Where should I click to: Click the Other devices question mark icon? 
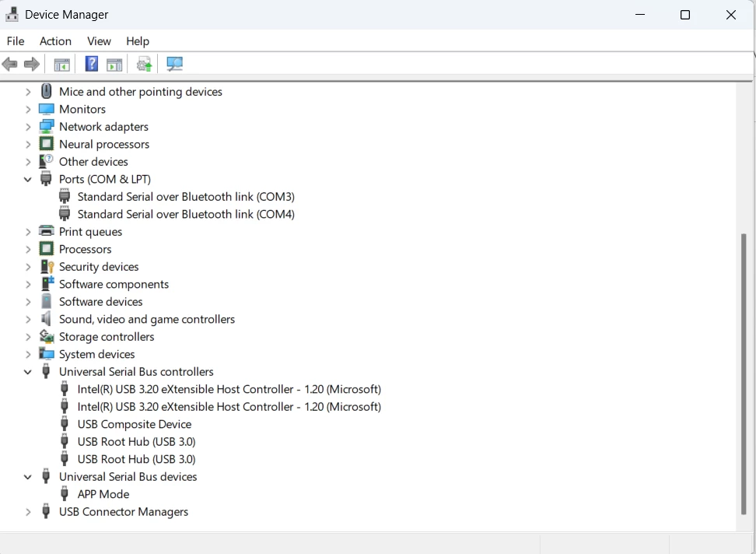click(x=47, y=161)
